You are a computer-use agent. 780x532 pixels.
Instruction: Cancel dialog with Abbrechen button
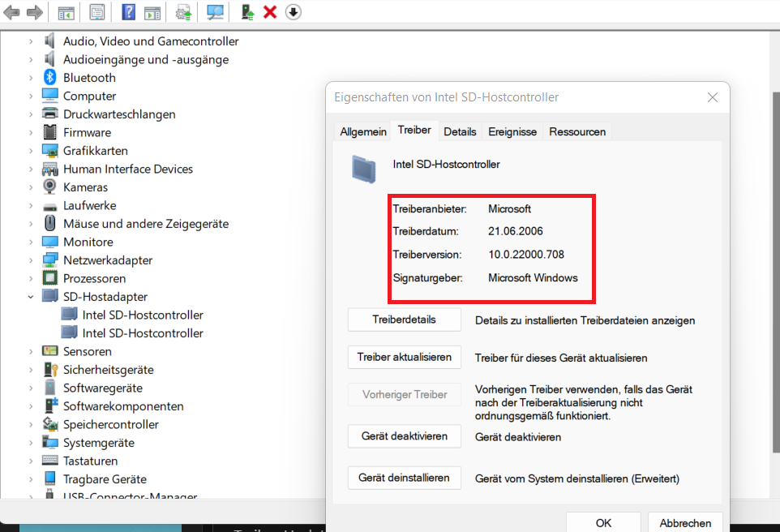point(685,522)
